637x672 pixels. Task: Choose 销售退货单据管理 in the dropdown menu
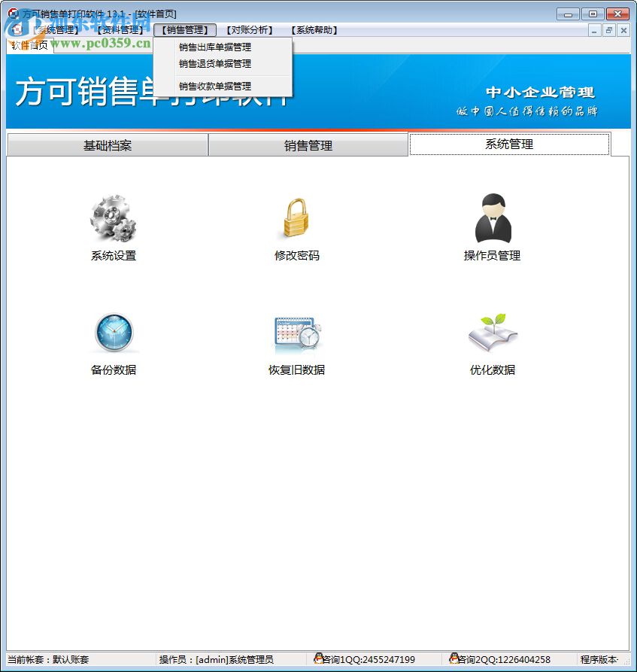[x=214, y=63]
